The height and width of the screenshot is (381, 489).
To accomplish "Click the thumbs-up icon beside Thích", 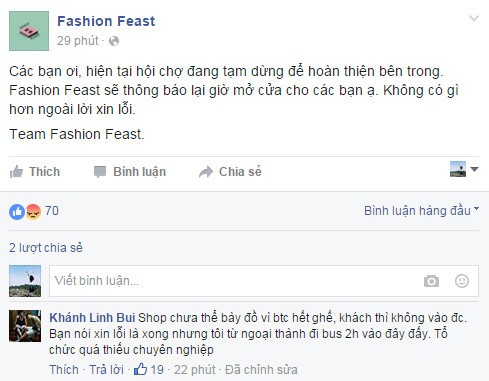I will 16,172.
